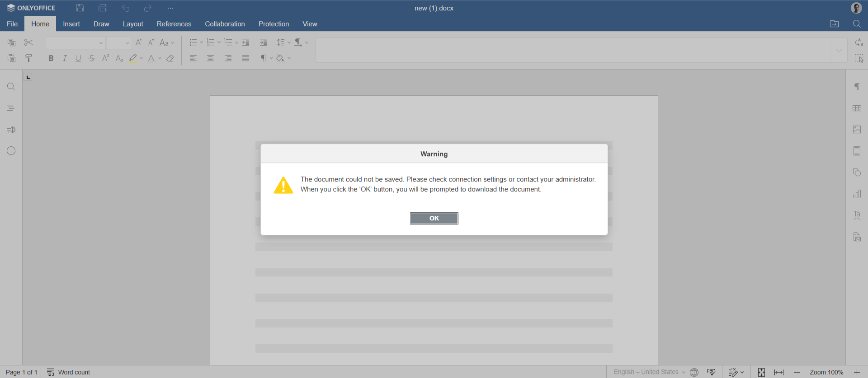The image size is (868, 378).
Task: Switch to the View tab
Action: (x=310, y=24)
